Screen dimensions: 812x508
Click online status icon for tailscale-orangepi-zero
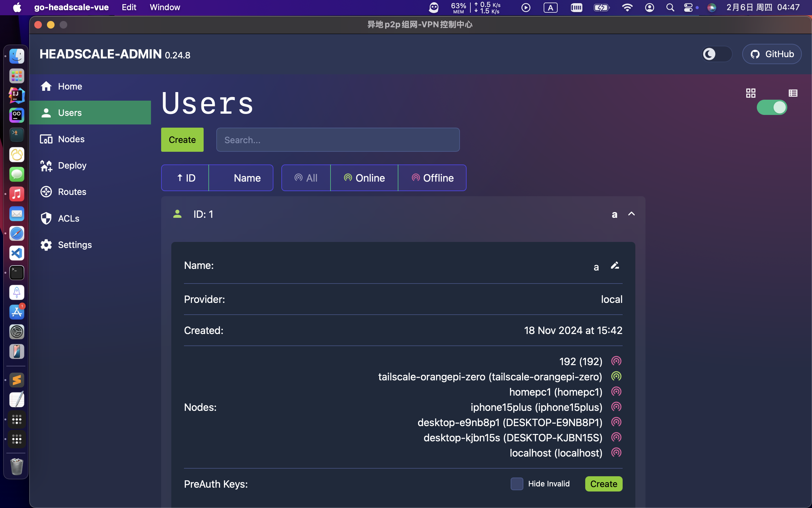(x=616, y=376)
